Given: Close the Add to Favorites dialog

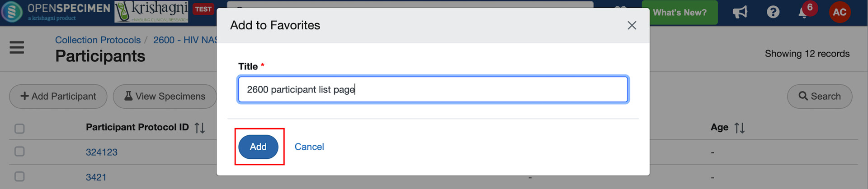Looking at the screenshot, I should [632, 25].
